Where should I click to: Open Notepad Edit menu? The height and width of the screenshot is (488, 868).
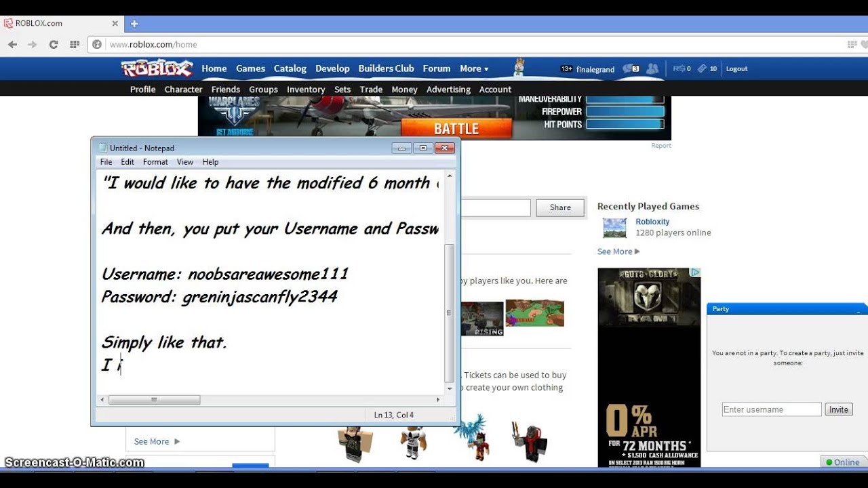point(127,162)
